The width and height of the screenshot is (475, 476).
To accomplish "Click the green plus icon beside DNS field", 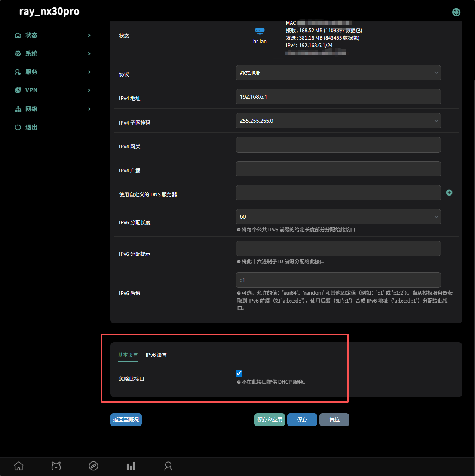I will coord(449,193).
